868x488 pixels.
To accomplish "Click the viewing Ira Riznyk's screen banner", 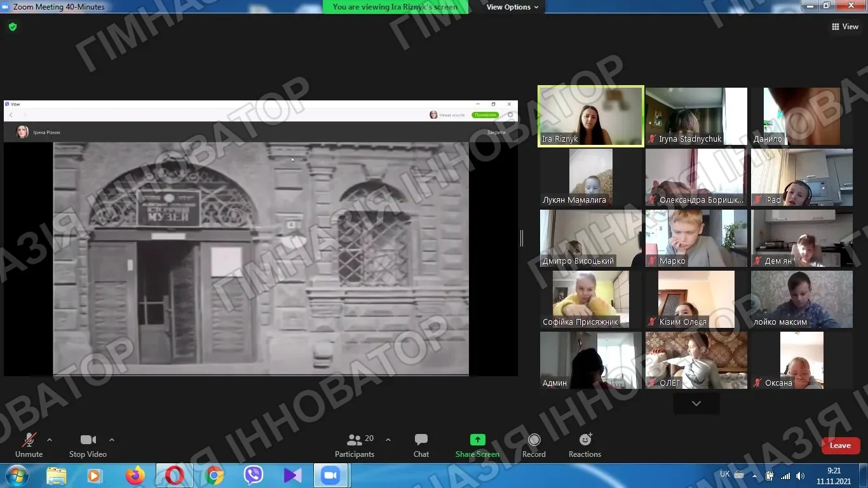I will click(x=395, y=7).
